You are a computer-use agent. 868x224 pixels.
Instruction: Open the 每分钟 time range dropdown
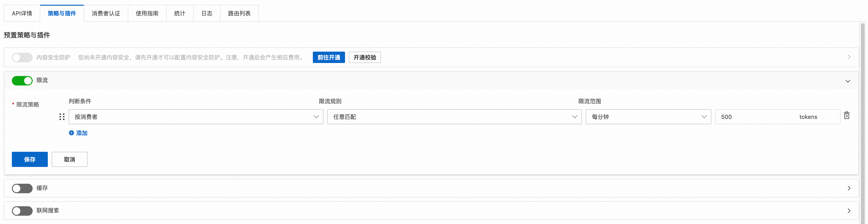pyautogui.click(x=648, y=117)
